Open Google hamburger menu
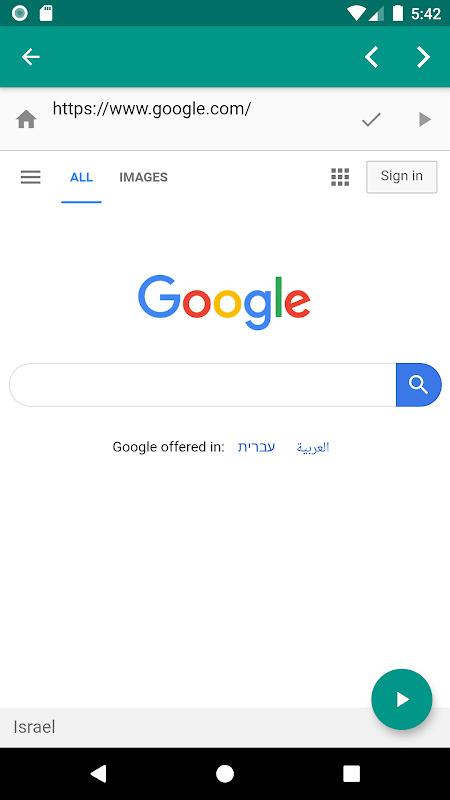The width and height of the screenshot is (450, 800). coord(31,177)
